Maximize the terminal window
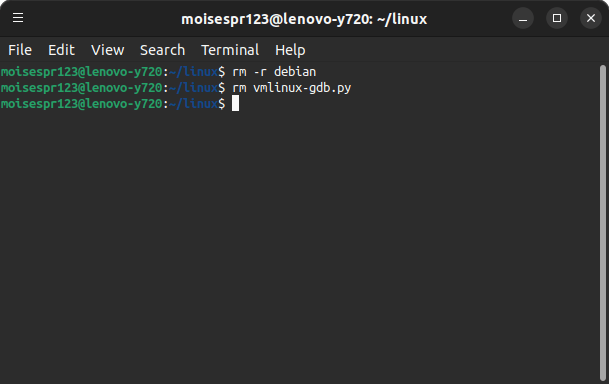 click(557, 18)
